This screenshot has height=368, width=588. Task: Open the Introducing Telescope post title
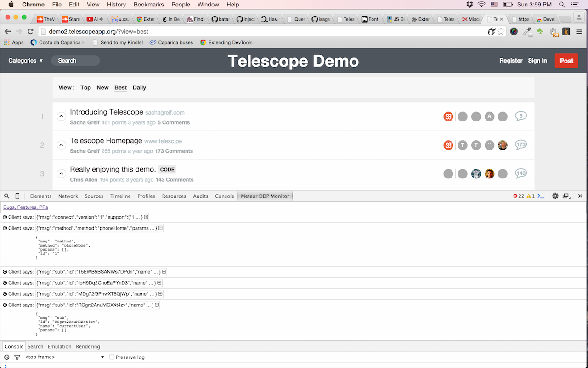[107, 112]
